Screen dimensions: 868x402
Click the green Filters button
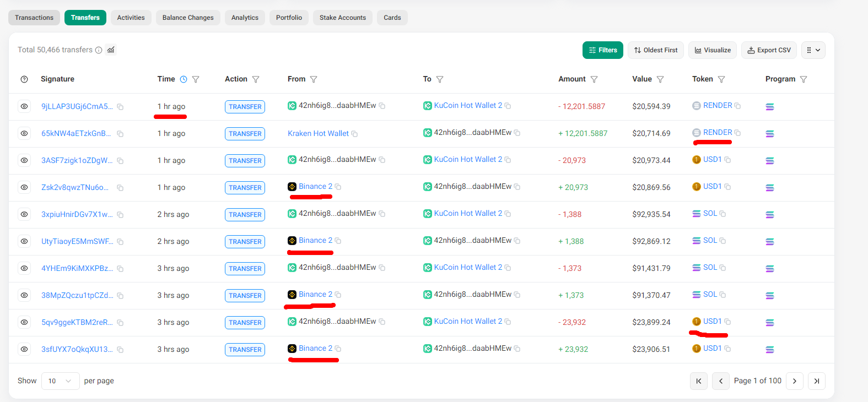[603, 50]
